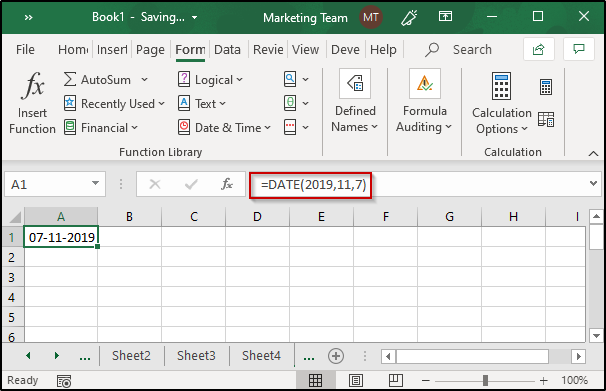This screenshot has height=391, width=606.
Task: Open the Date & Time functions dropdown
Action: (224, 128)
